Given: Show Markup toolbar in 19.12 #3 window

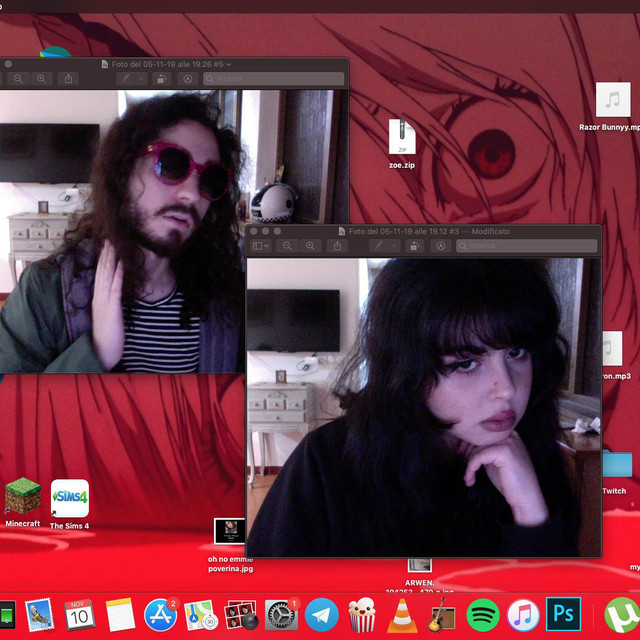Looking at the screenshot, I should coord(440,246).
